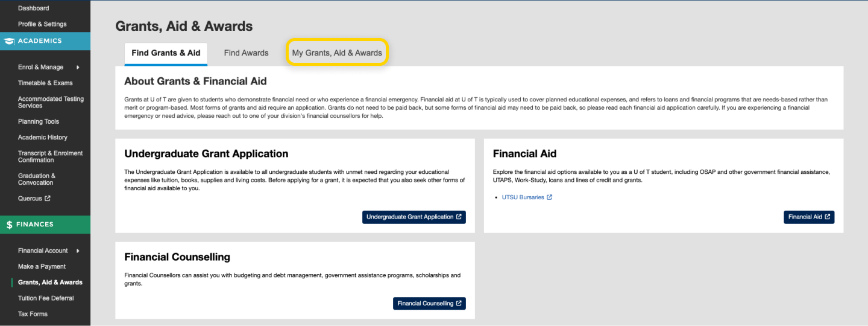This screenshot has height=326, width=868.
Task: Select Make a Payment
Action: (42, 267)
